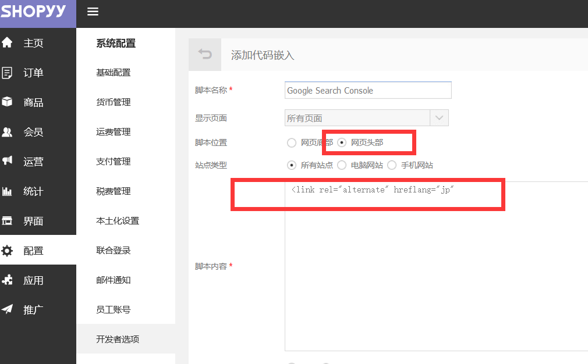Open the 统计 statistics icon
The height and width of the screenshot is (364, 588).
tap(7, 191)
